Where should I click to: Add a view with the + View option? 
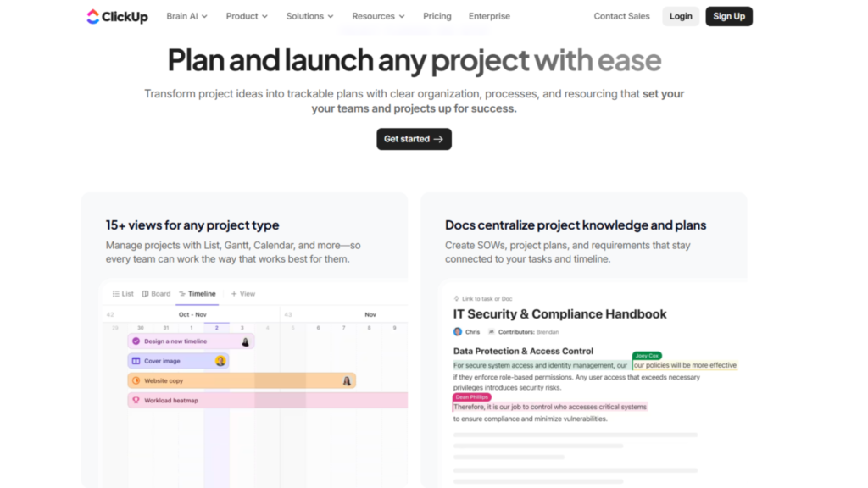pos(243,294)
